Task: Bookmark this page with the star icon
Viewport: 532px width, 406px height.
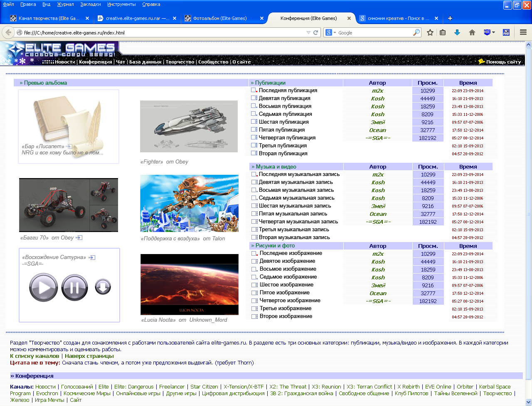Action: tap(430, 32)
